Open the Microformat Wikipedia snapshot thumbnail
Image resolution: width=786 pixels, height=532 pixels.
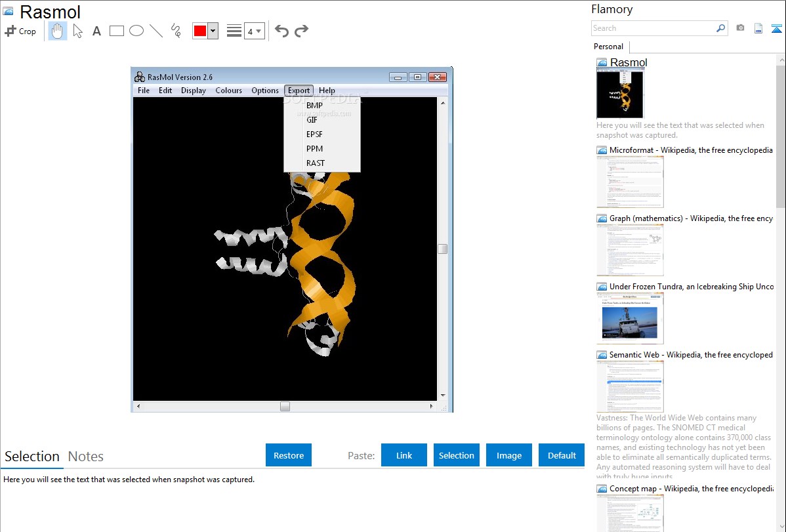[x=630, y=182]
